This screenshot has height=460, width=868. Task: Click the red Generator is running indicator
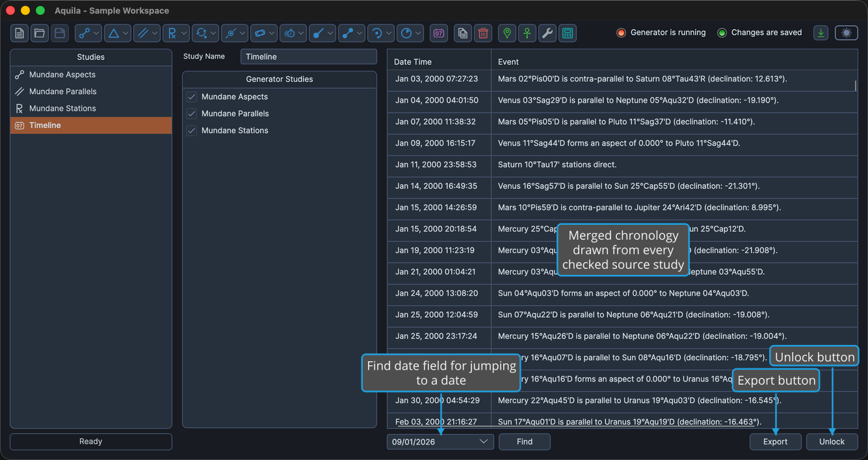point(621,32)
